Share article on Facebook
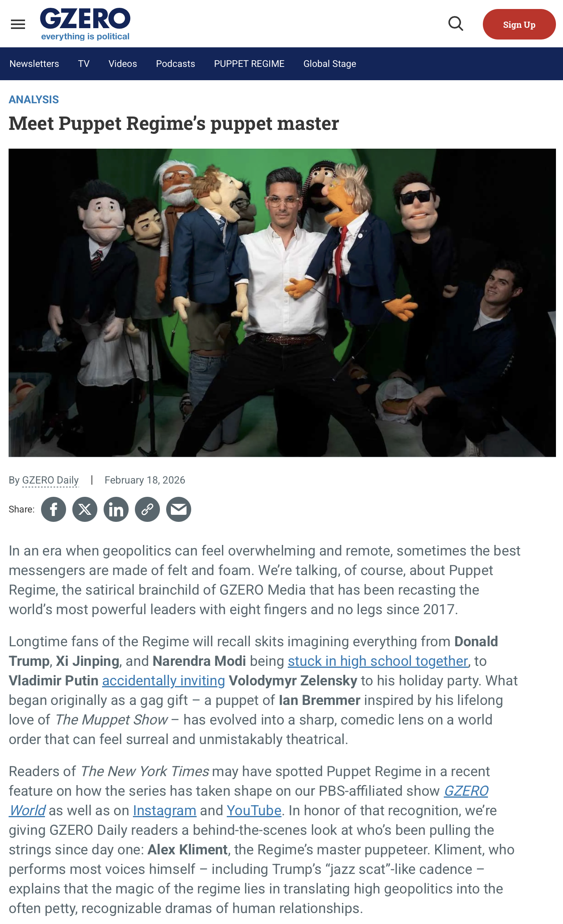 54,509
